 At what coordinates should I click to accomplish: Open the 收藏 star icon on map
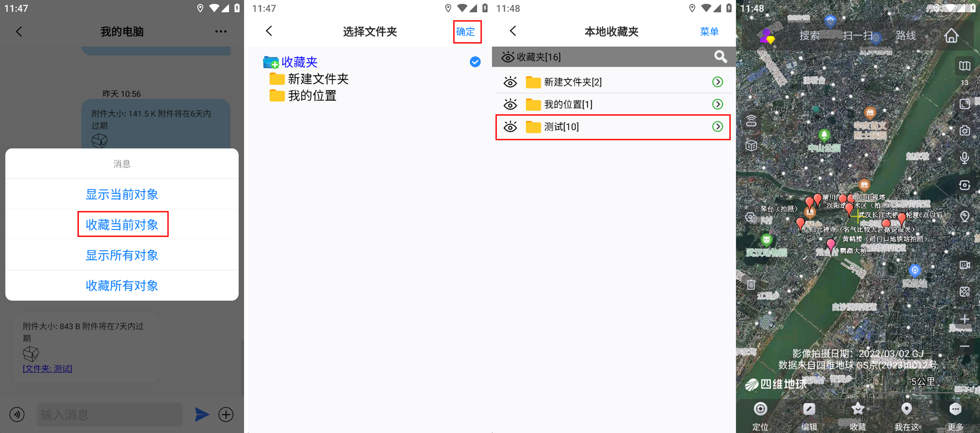point(858,410)
